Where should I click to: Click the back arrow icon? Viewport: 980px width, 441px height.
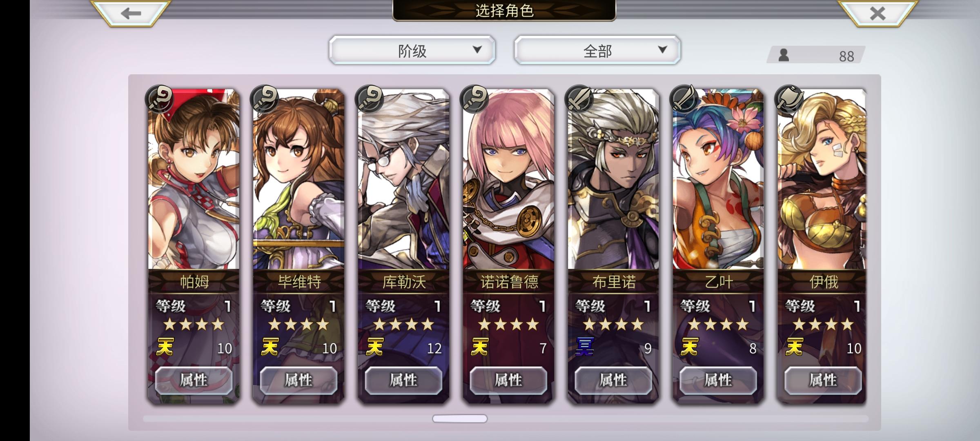131,13
